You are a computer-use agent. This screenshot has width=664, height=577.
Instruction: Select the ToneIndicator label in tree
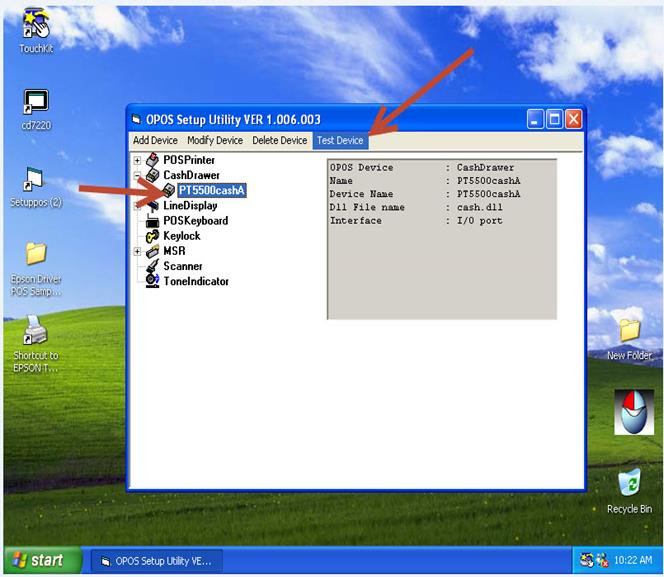[x=196, y=282]
